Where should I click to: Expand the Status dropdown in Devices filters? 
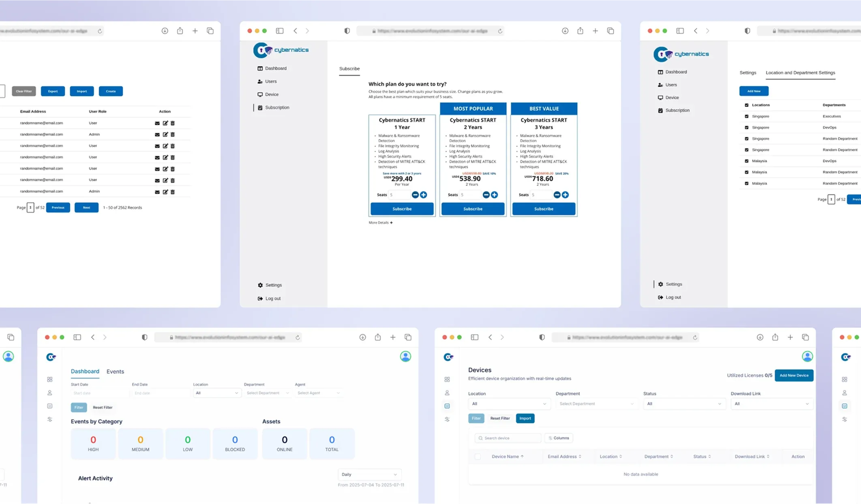click(684, 404)
